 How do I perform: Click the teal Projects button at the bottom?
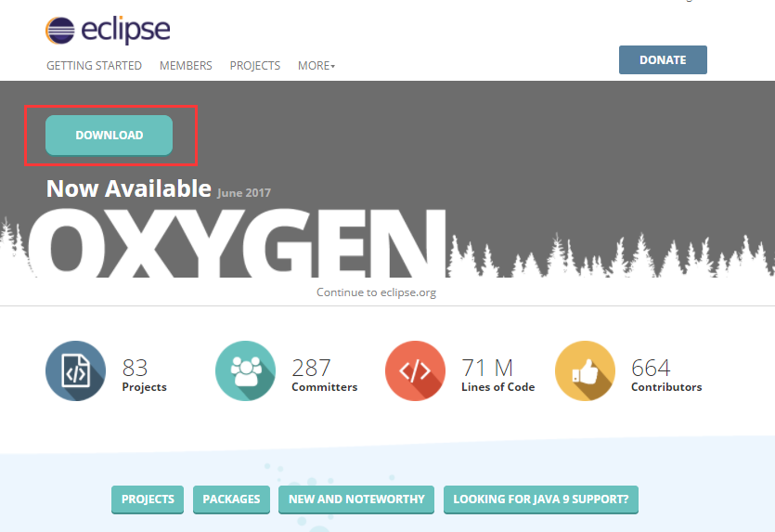148,500
